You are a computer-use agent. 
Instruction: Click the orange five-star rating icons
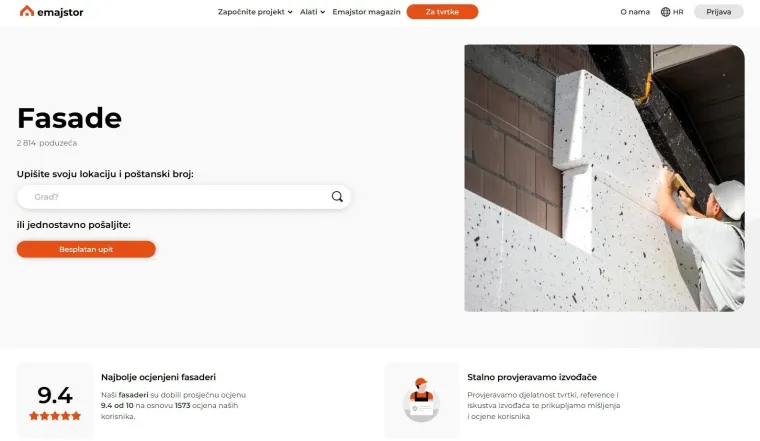point(55,416)
